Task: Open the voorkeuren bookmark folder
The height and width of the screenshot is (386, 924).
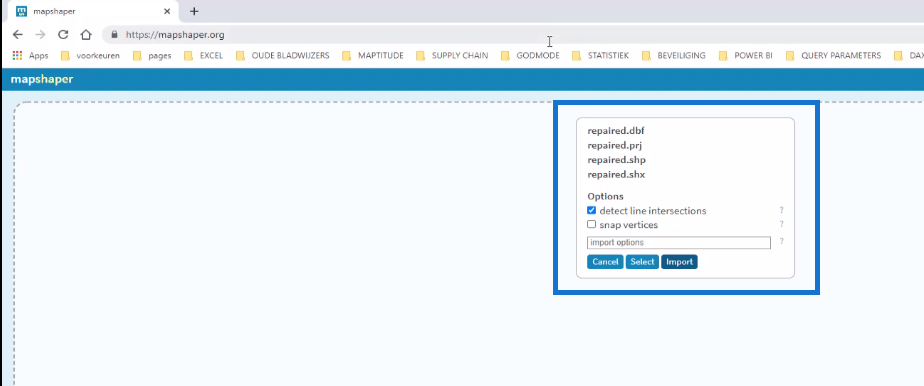Action: (x=90, y=55)
